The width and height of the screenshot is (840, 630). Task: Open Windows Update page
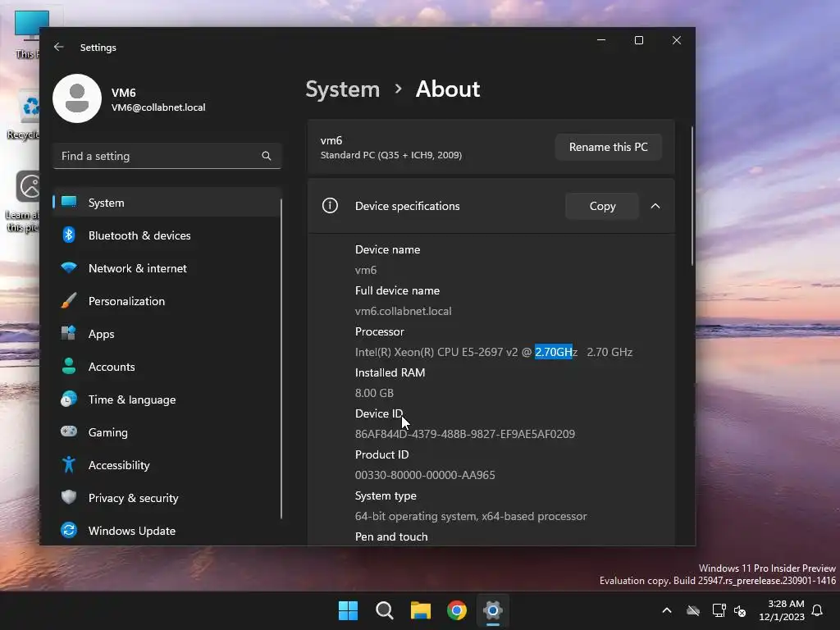[167, 531]
